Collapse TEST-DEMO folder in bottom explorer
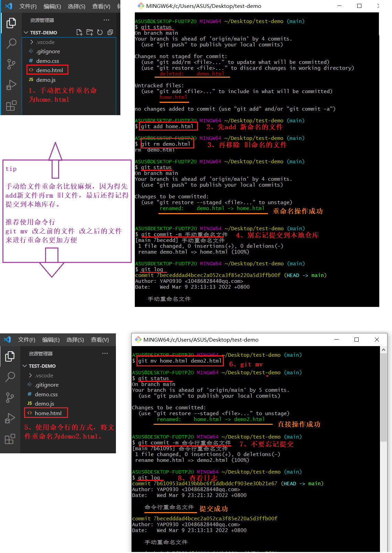This screenshot has height=553, width=392. 24,366
